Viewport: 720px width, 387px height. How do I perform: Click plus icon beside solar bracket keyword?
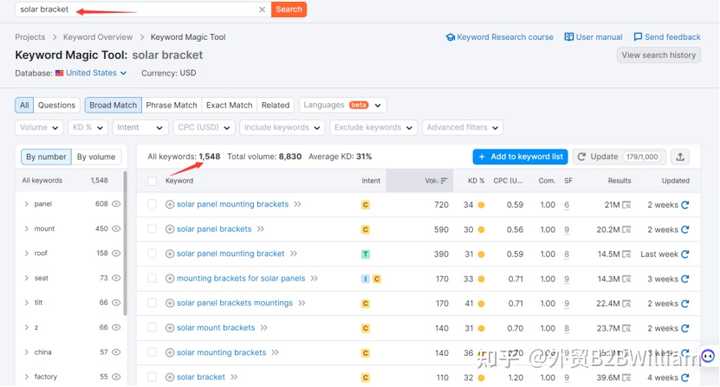[x=169, y=377]
